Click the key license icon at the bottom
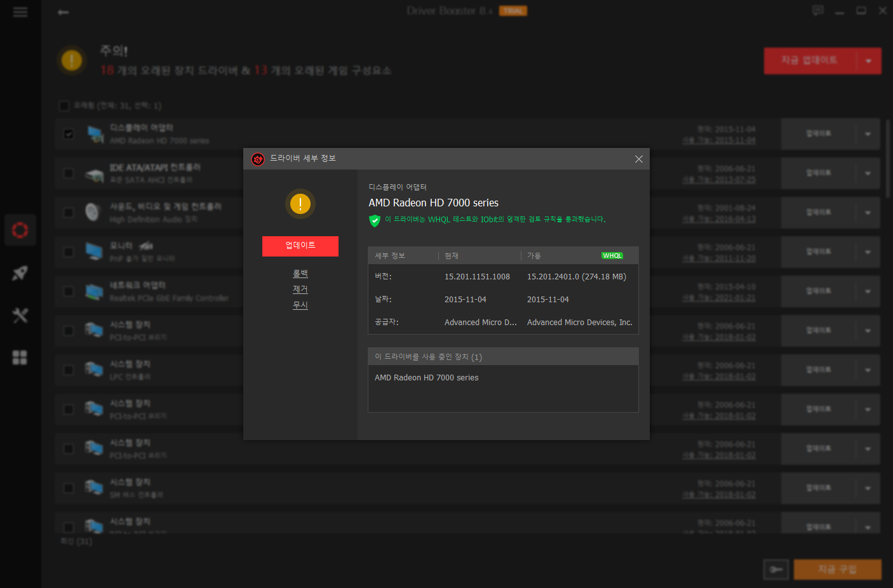Image resolution: width=893 pixels, height=588 pixels. point(776,570)
